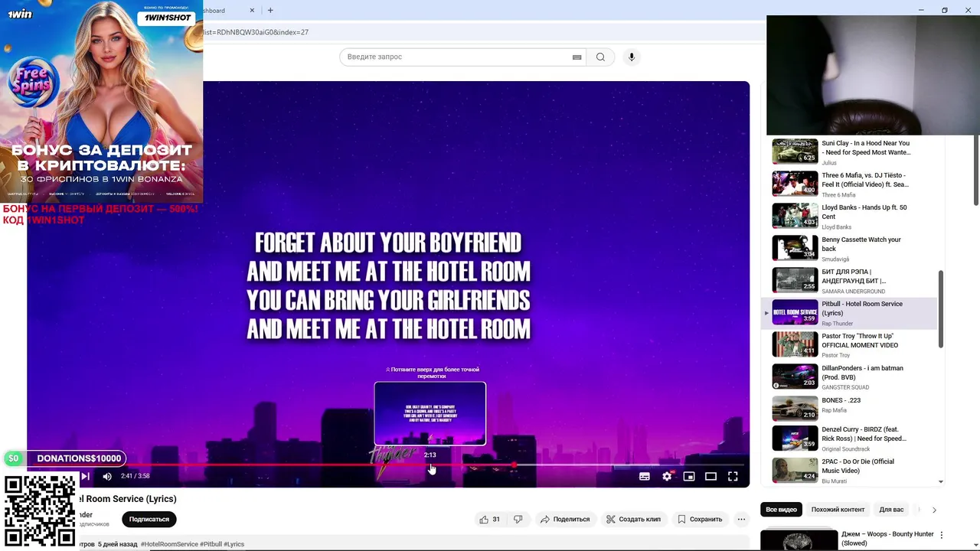Click the Rap Thunder channel name in playlist
Screen dimensions: 980x551
(x=837, y=324)
